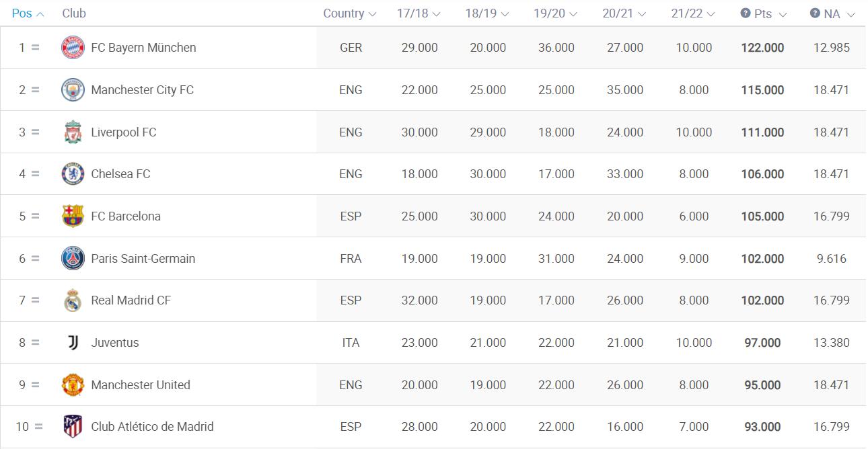The image size is (868, 449).
Task: Open the Manchester United club name link
Action: coord(141,385)
